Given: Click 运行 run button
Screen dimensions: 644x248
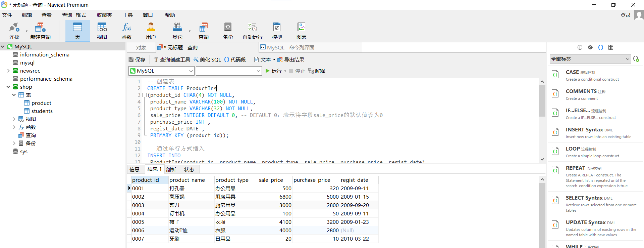Looking at the screenshot, I should coord(274,71).
